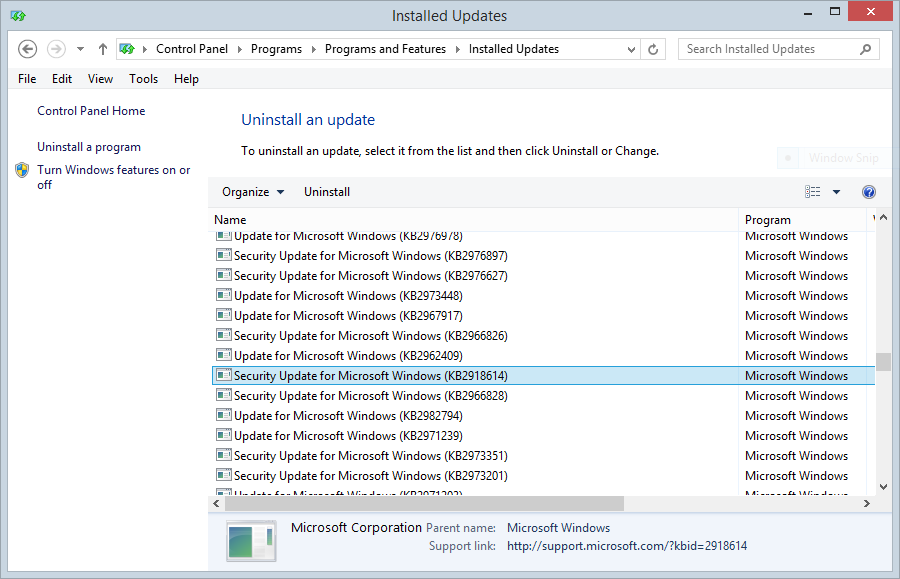Click the icon for update KB2976897
The image size is (900, 579).
(x=224, y=255)
